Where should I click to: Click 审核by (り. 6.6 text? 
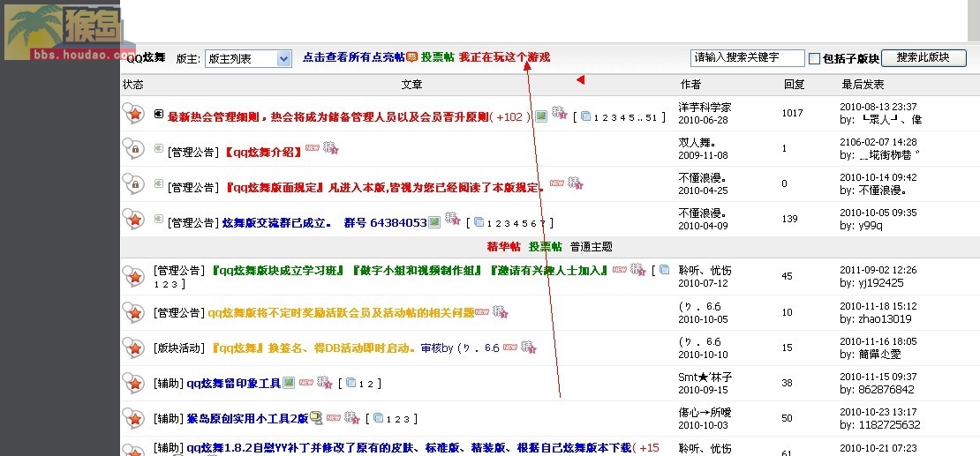[x=460, y=348]
